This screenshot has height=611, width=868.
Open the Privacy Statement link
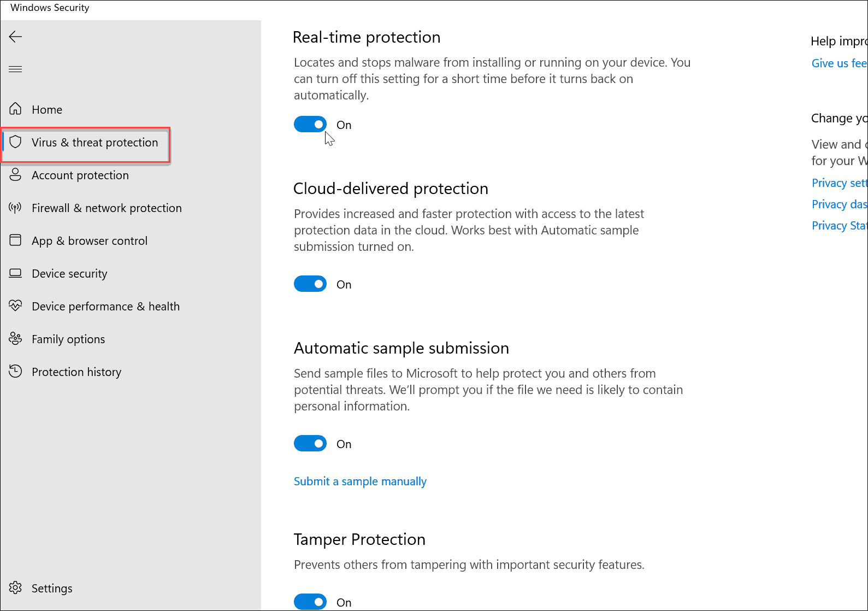pos(839,225)
